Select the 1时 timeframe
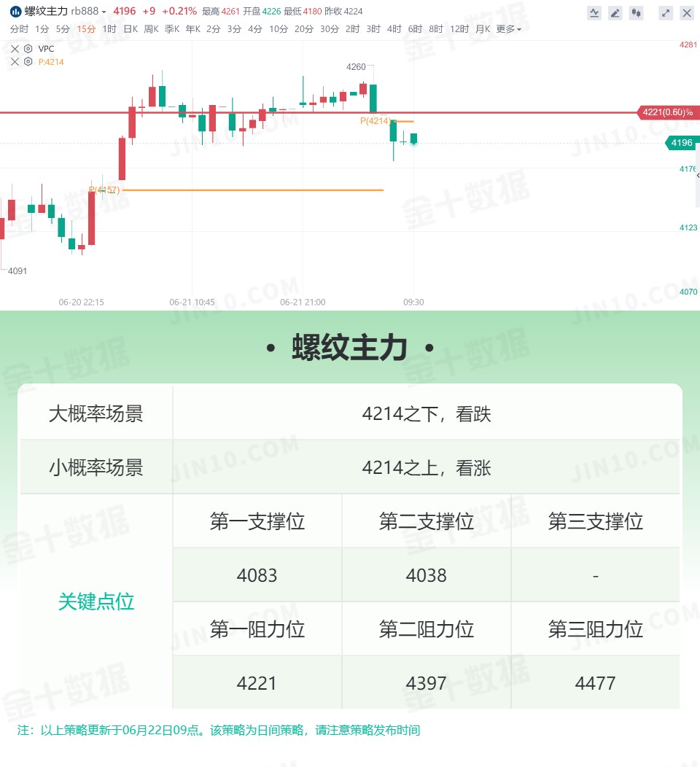This screenshot has height=767, width=700. click(109, 29)
